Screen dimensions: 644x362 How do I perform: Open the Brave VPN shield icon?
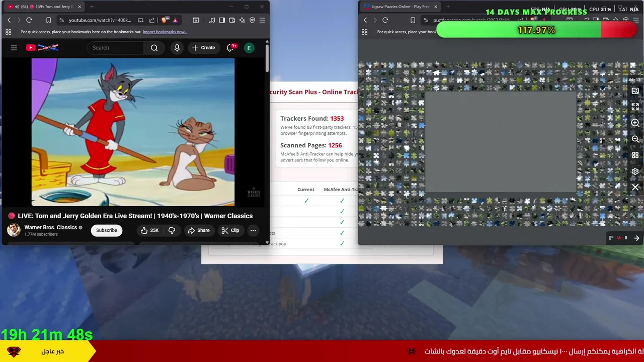(252, 20)
